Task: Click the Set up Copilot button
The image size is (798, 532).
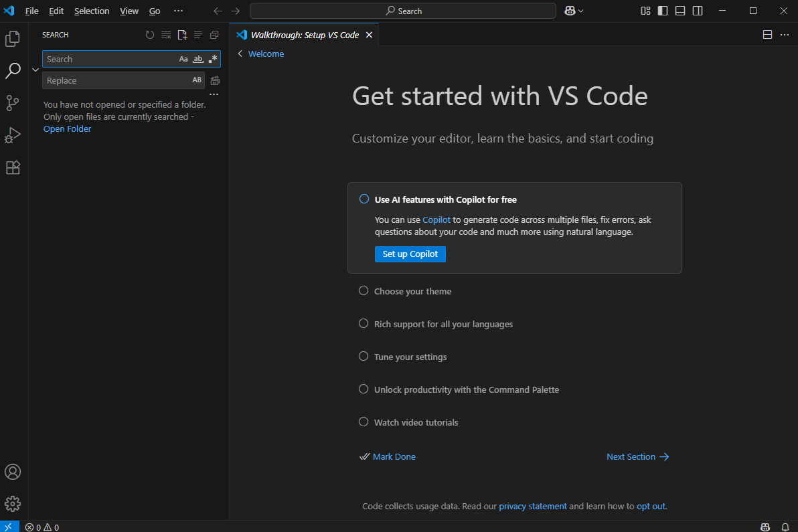Action: point(410,254)
